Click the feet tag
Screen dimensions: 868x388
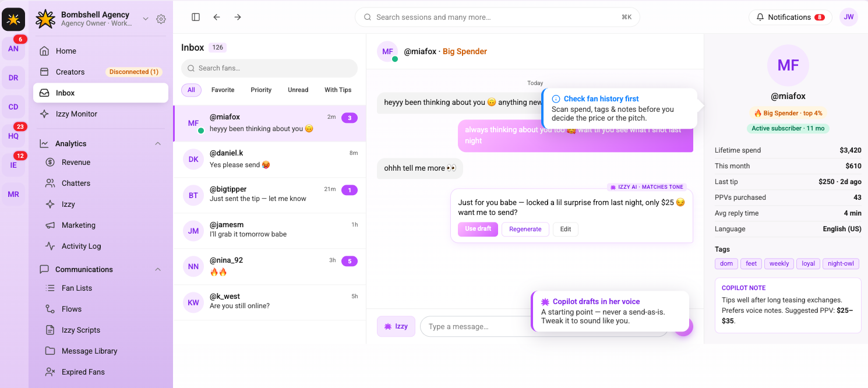[x=751, y=264]
